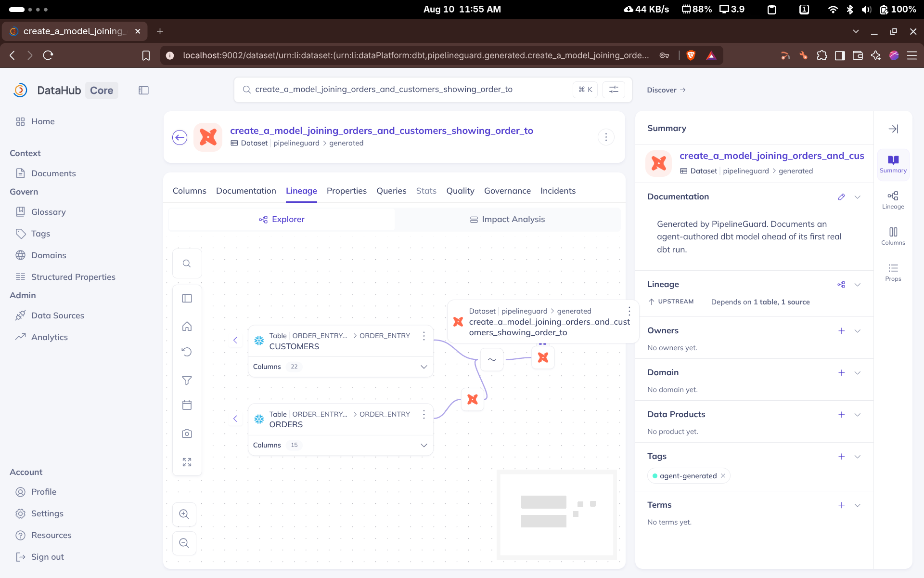
Task: Toggle the left navigation sidebar collapse icon
Action: click(143, 91)
